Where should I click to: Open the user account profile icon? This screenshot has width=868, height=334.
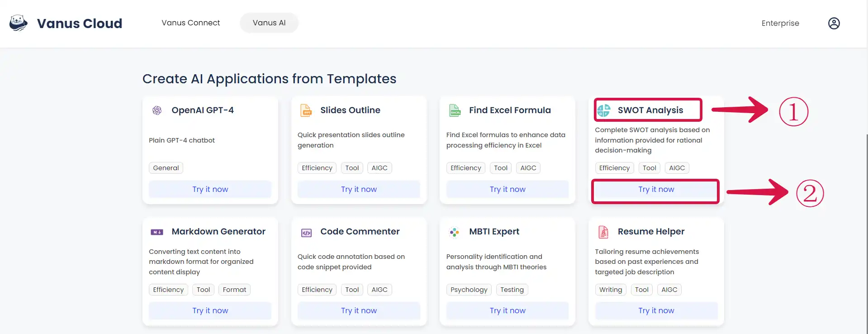coord(834,23)
